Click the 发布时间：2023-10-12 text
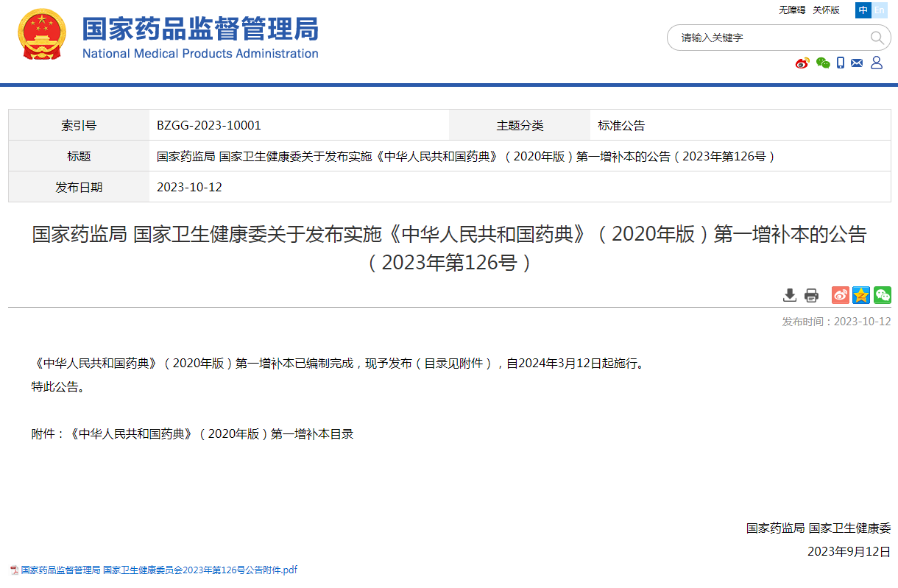898x588 pixels. point(836,322)
